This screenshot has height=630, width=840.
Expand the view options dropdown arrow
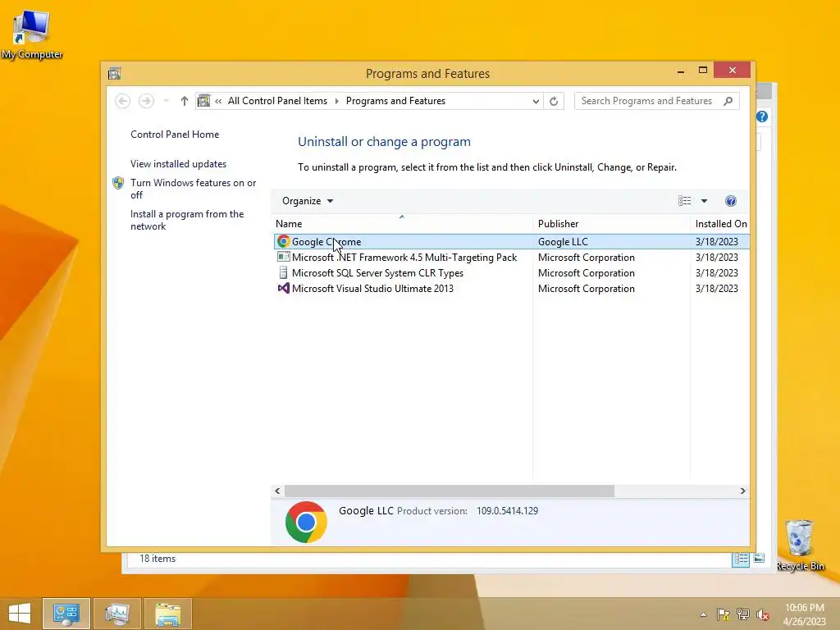click(x=704, y=201)
